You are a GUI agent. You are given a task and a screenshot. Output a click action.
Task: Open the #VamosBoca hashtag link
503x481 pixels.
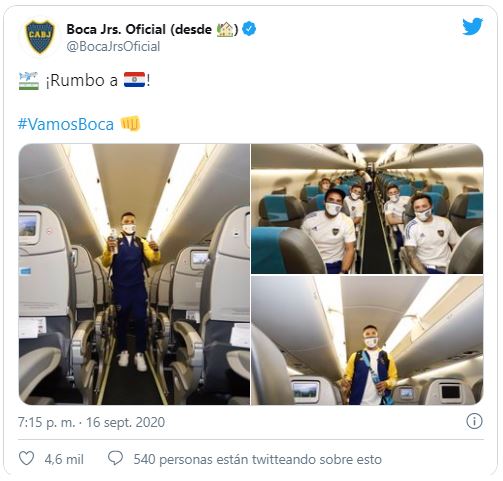coord(66,124)
